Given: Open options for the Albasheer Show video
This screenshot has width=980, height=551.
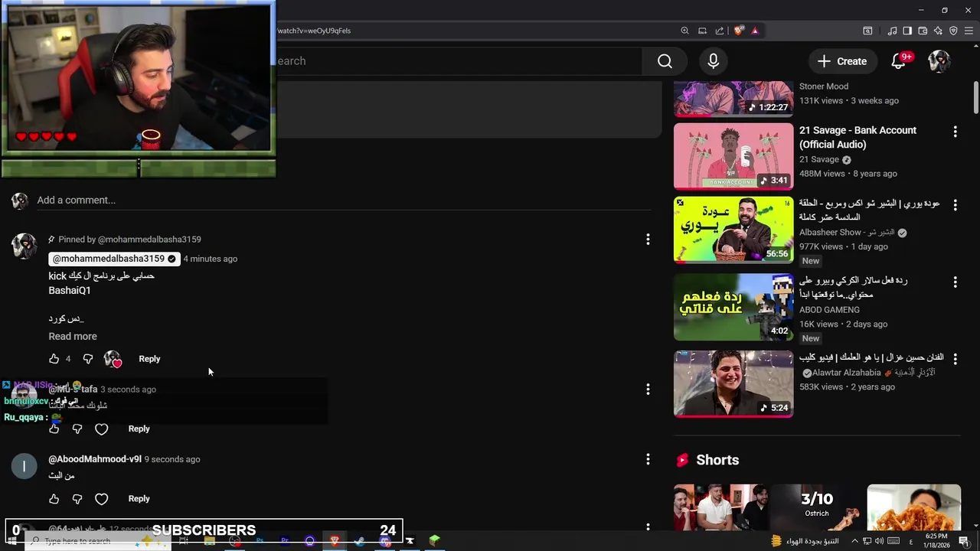Looking at the screenshot, I should (955, 205).
